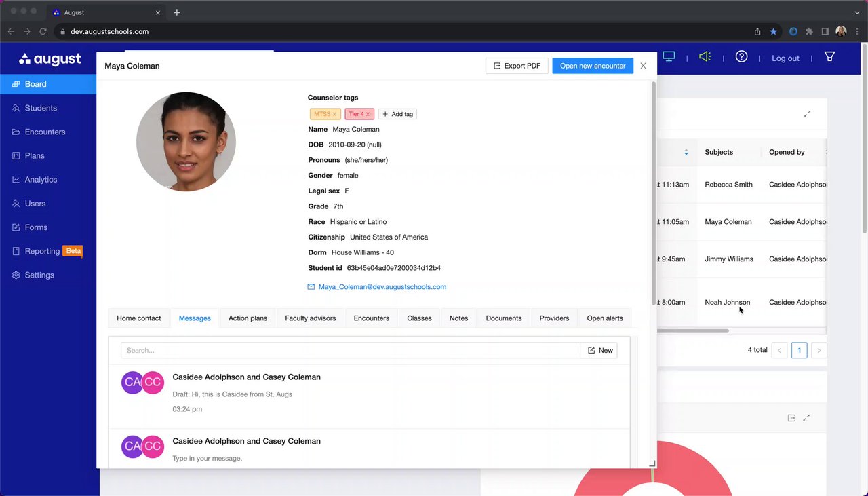Switch to the Providers tab
The width and height of the screenshot is (868, 496).
click(x=554, y=318)
